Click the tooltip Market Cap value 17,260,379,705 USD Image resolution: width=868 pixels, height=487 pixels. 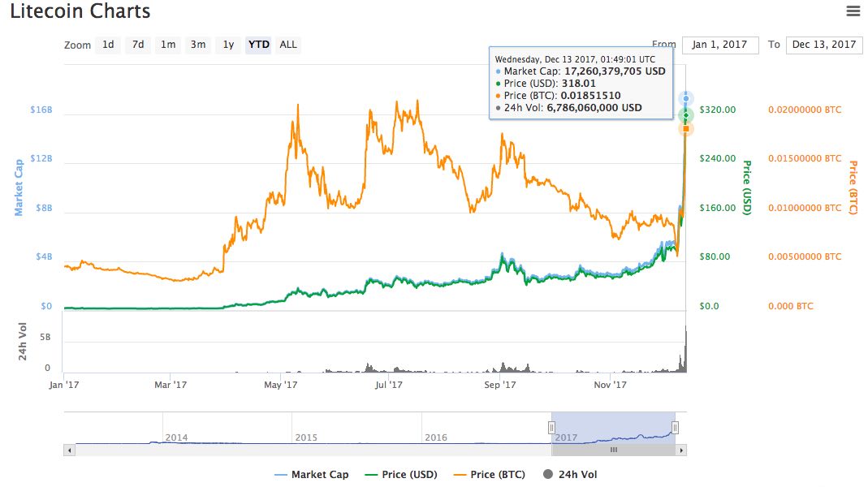615,71
